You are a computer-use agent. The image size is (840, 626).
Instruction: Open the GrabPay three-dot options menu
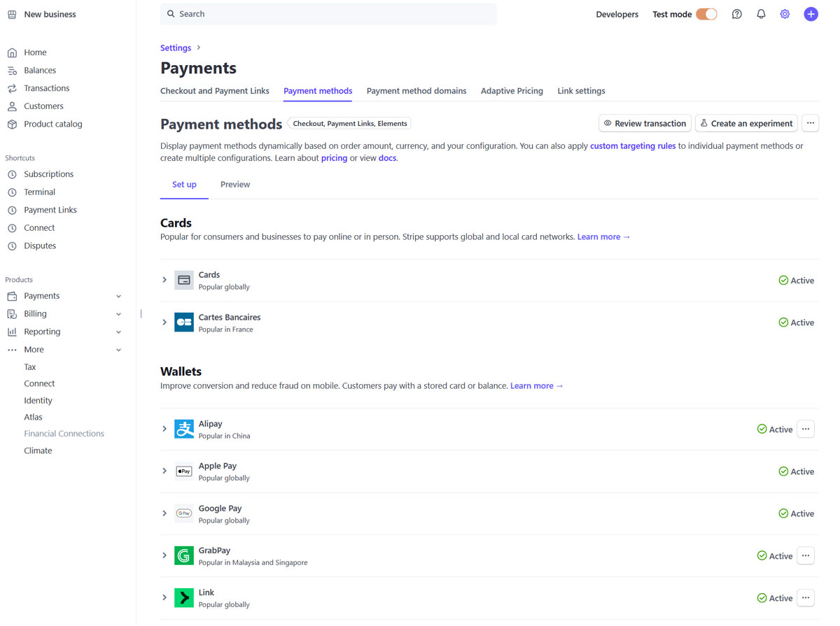click(806, 555)
